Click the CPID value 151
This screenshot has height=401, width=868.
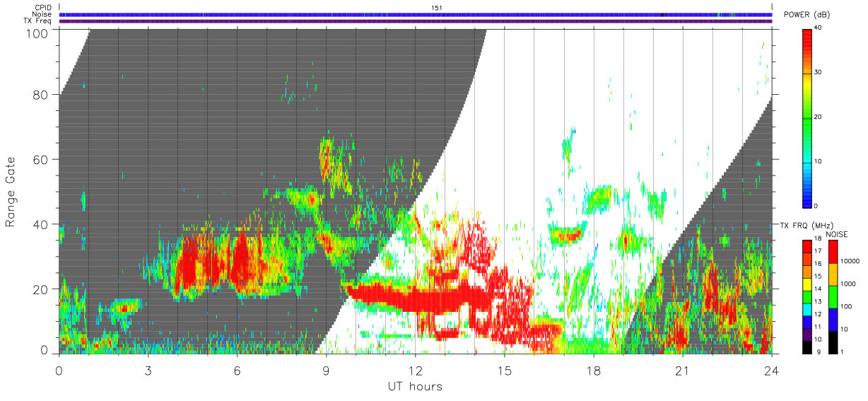[x=437, y=8]
